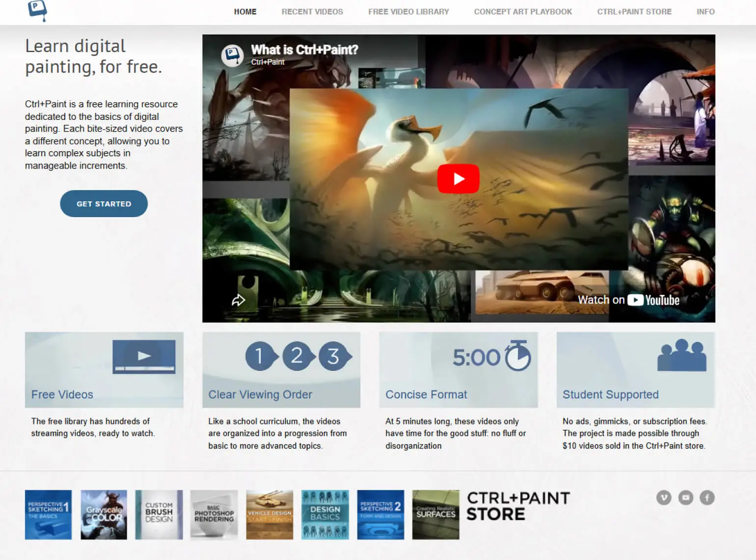Open the YouTube social icon in footer
The width and height of the screenshot is (756, 560).
click(x=686, y=498)
